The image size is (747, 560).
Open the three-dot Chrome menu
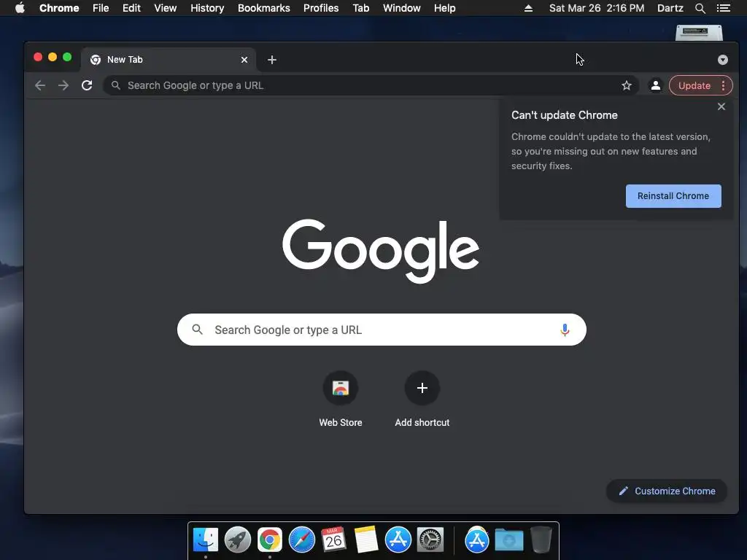click(723, 86)
